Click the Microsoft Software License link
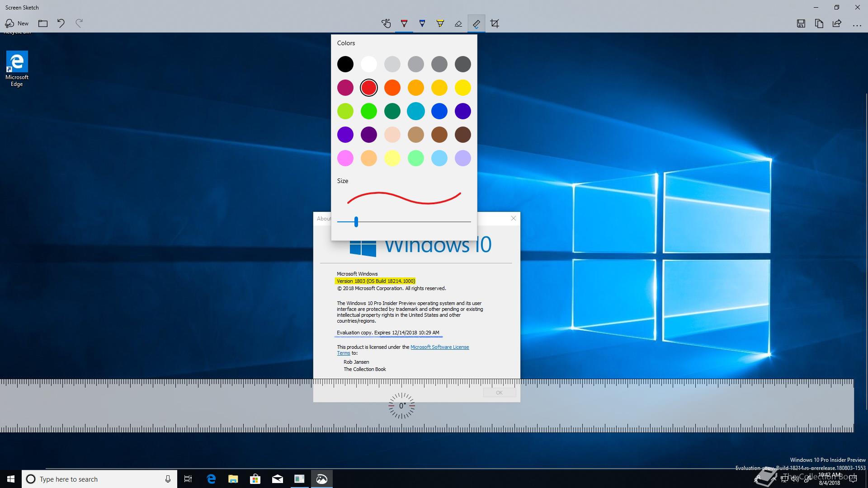The image size is (868, 488). tap(439, 347)
